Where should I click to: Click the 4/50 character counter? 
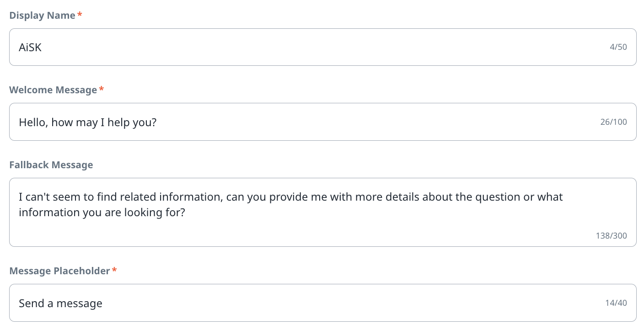[618, 47]
